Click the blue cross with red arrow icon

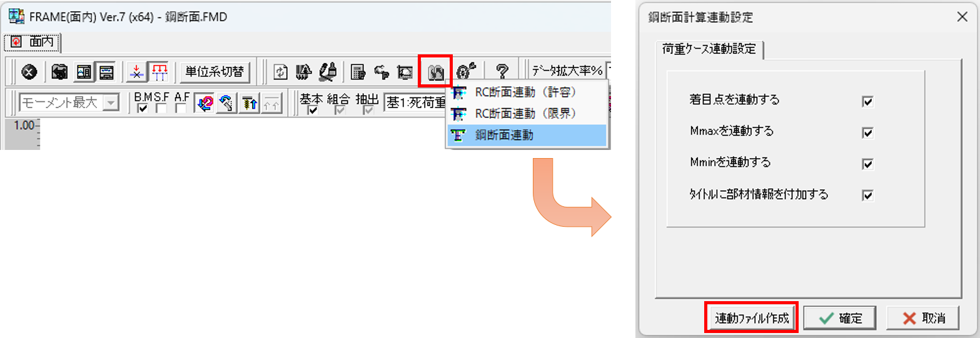136,72
